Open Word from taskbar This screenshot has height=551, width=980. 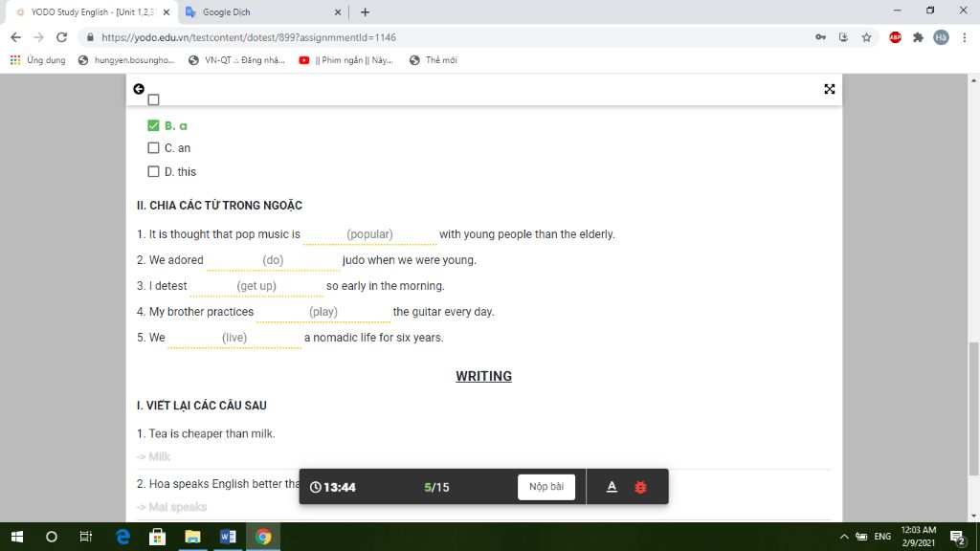tap(228, 537)
